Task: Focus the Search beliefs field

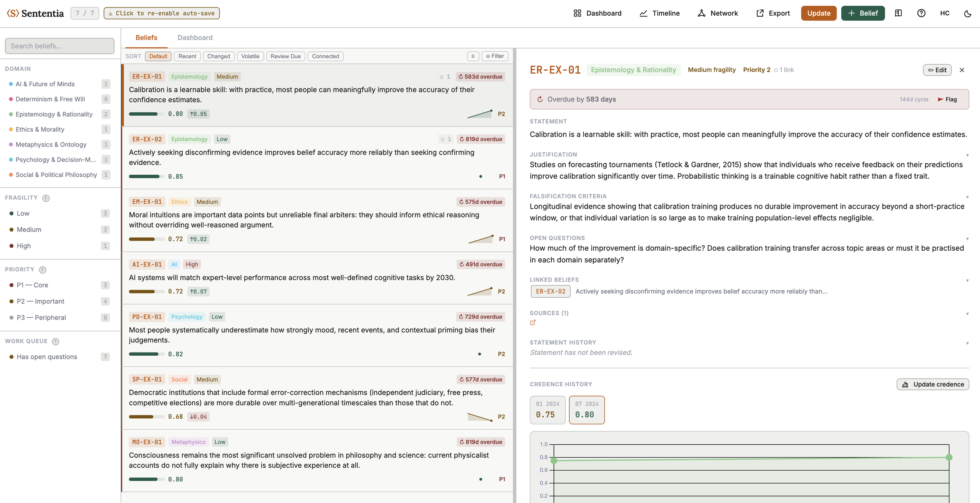Action: tap(60, 46)
